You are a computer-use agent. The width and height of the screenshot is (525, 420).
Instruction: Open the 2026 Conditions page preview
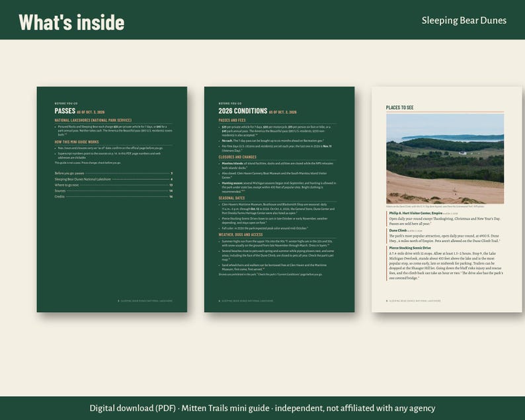[279, 199]
